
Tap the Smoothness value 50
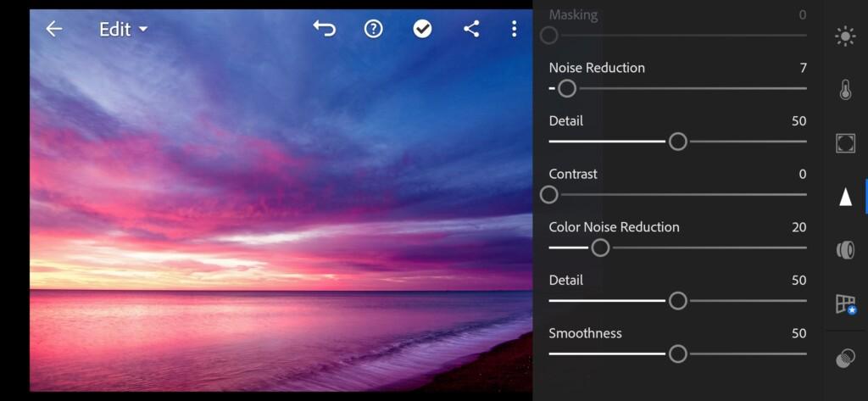tap(798, 333)
